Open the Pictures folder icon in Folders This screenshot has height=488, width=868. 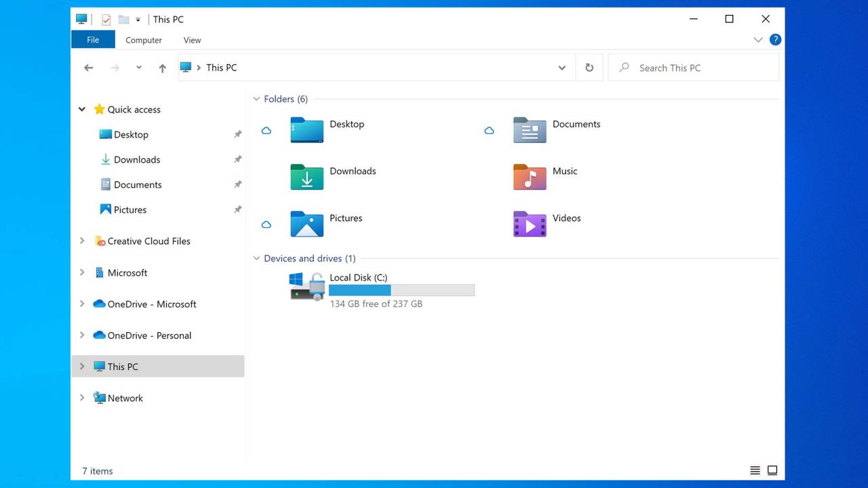point(307,224)
